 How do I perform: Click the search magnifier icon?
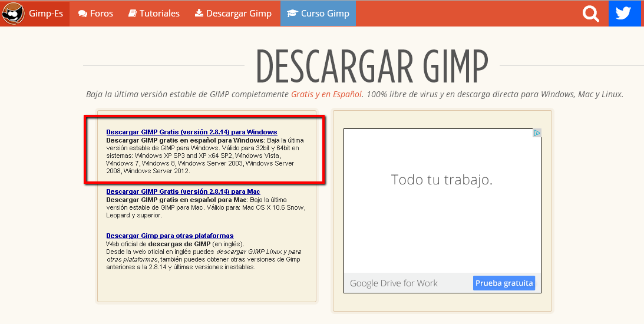[x=590, y=14]
